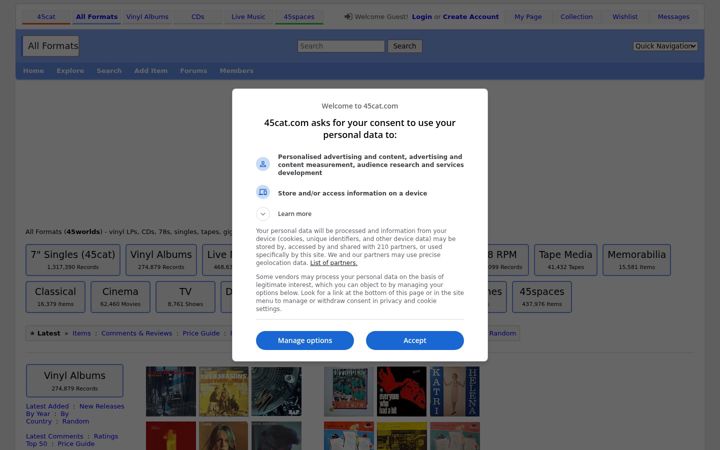The image size is (720, 450).
Task: Open the green illustrated album cover thumbnail
Action: tap(349, 391)
